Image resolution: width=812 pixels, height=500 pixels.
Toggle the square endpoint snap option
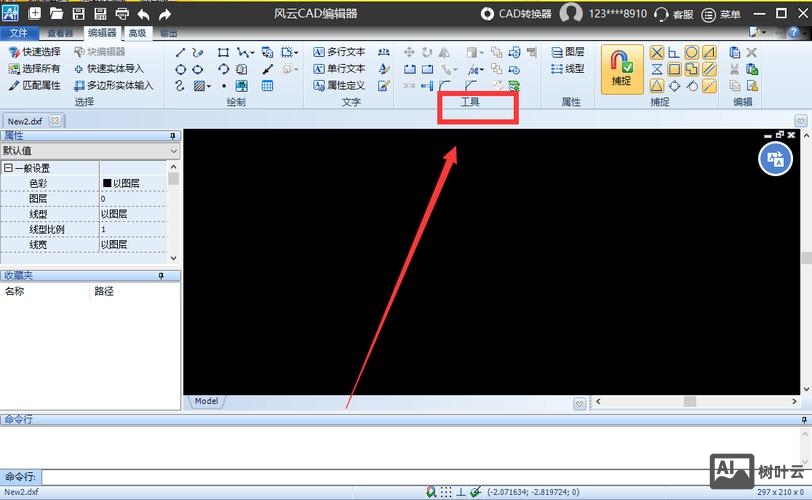[x=674, y=69]
